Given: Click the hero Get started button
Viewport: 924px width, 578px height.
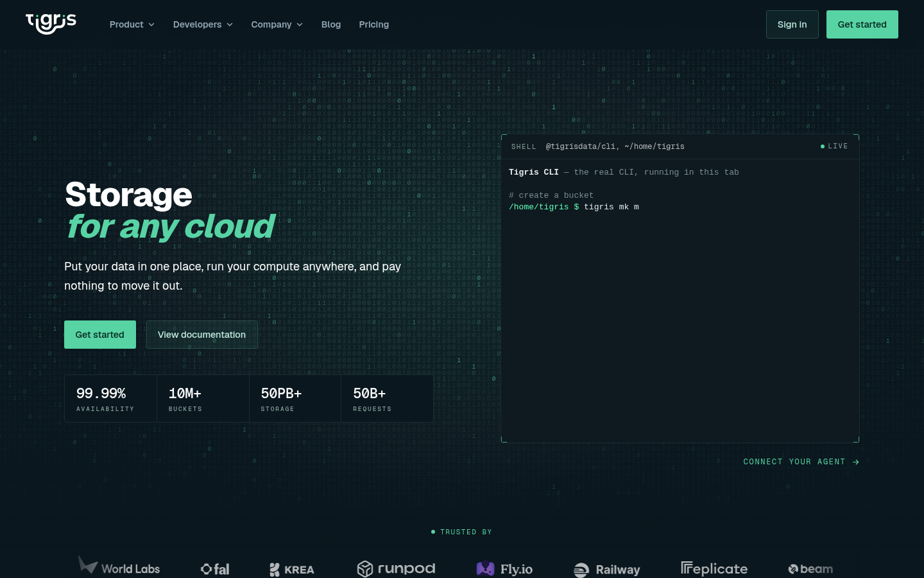Looking at the screenshot, I should coord(100,335).
